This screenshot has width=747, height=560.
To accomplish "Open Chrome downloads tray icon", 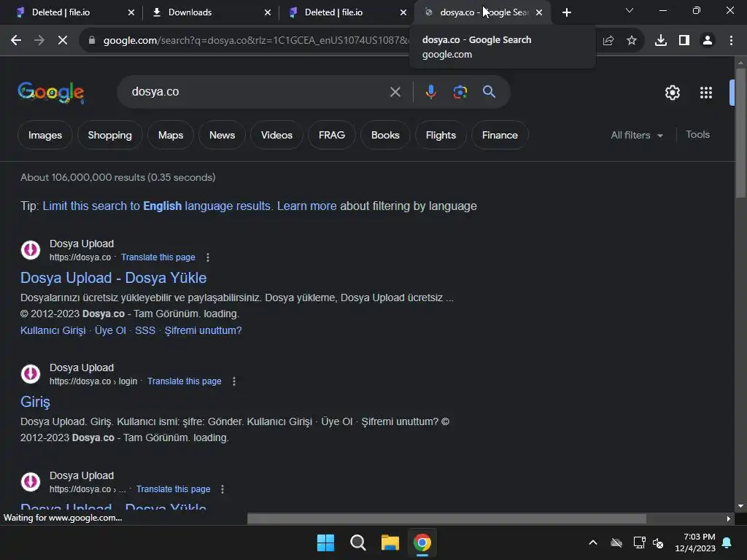I will click(x=661, y=41).
